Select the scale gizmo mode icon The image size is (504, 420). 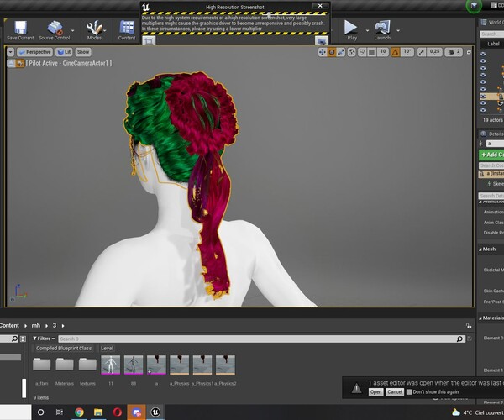[341, 52]
